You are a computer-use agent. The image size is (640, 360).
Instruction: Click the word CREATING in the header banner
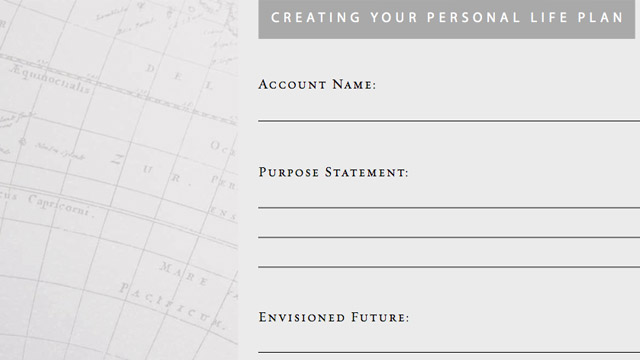(x=316, y=18)
